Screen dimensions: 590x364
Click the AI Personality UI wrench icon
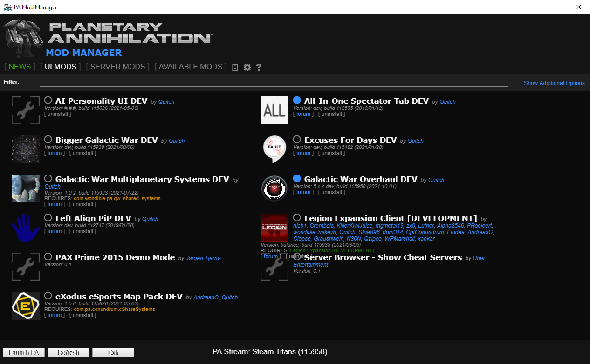pos(26,110)
